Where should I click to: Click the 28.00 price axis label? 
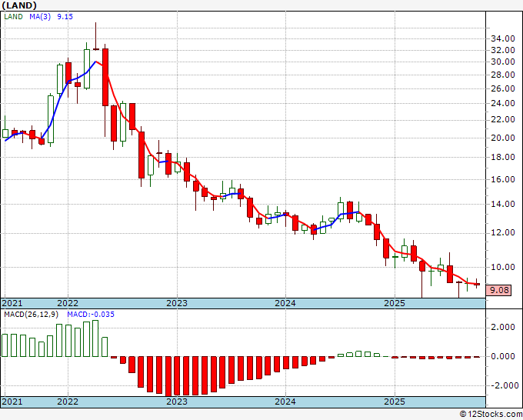click(503, 75)
